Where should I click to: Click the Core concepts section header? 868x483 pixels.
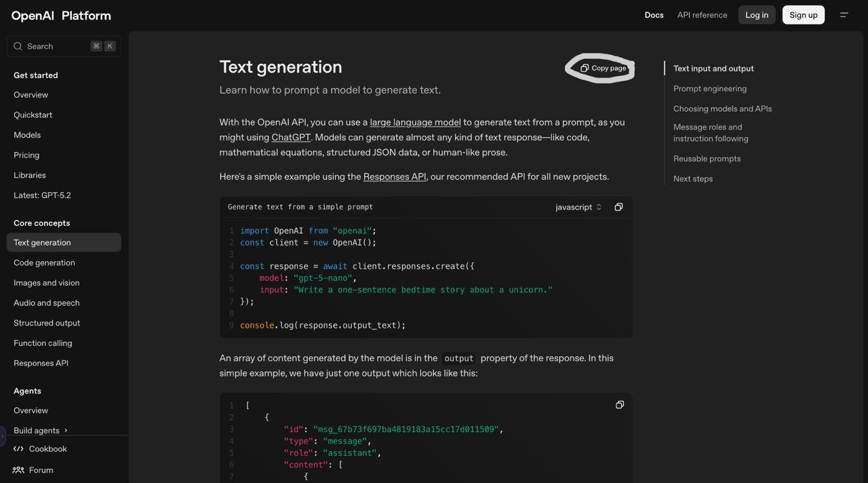point(41,223)
